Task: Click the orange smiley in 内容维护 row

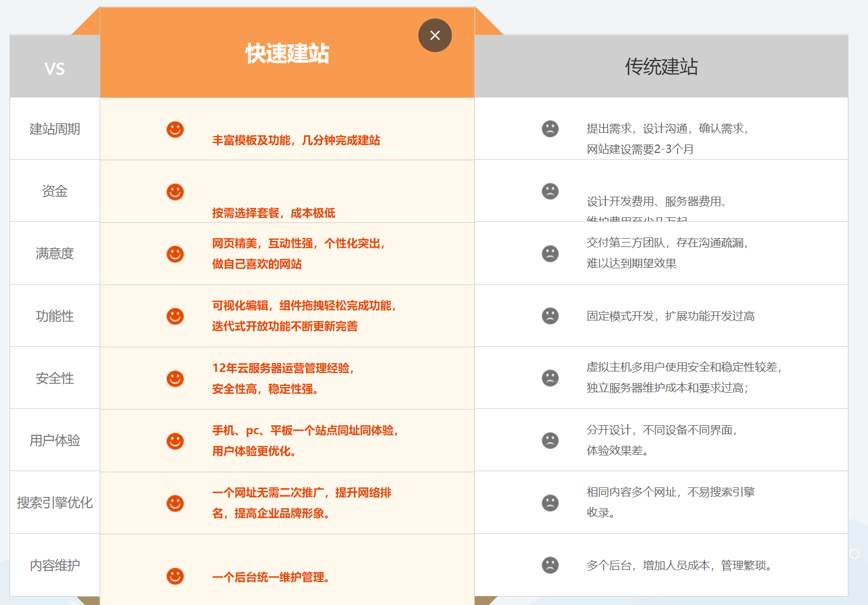Action: 175,576
